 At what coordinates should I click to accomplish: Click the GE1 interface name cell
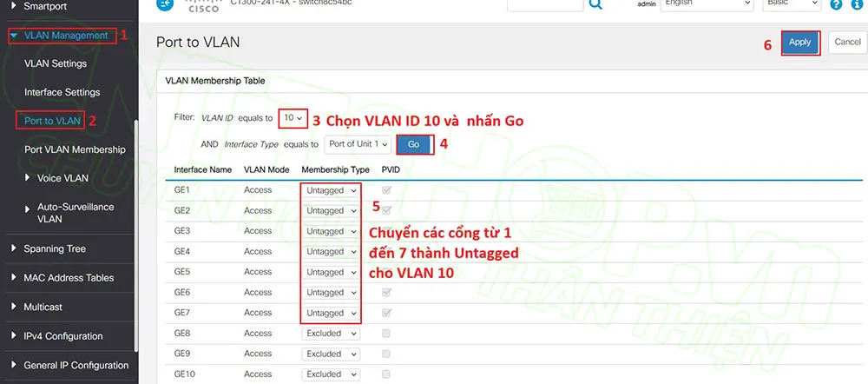pos(182,190)
